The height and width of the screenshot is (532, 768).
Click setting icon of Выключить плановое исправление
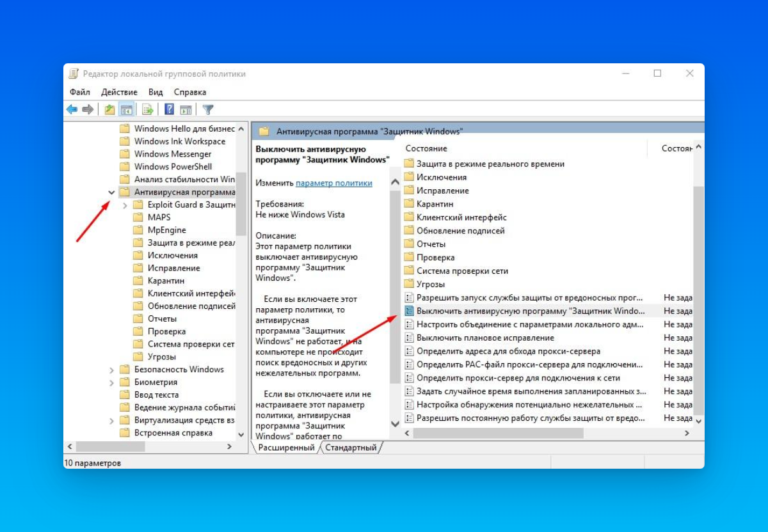pyautogui.click(x=409, y=338)
